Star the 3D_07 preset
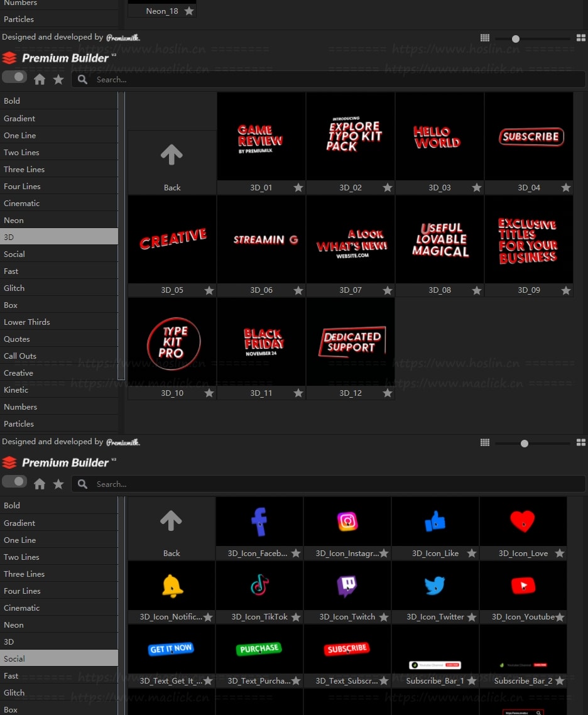 [x=388, y=290]
